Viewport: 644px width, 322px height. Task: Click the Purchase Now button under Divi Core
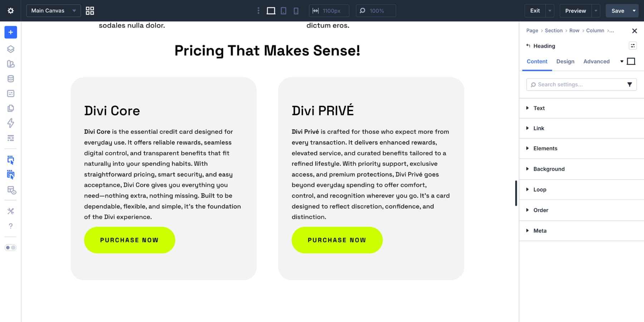tap(130, 240)
